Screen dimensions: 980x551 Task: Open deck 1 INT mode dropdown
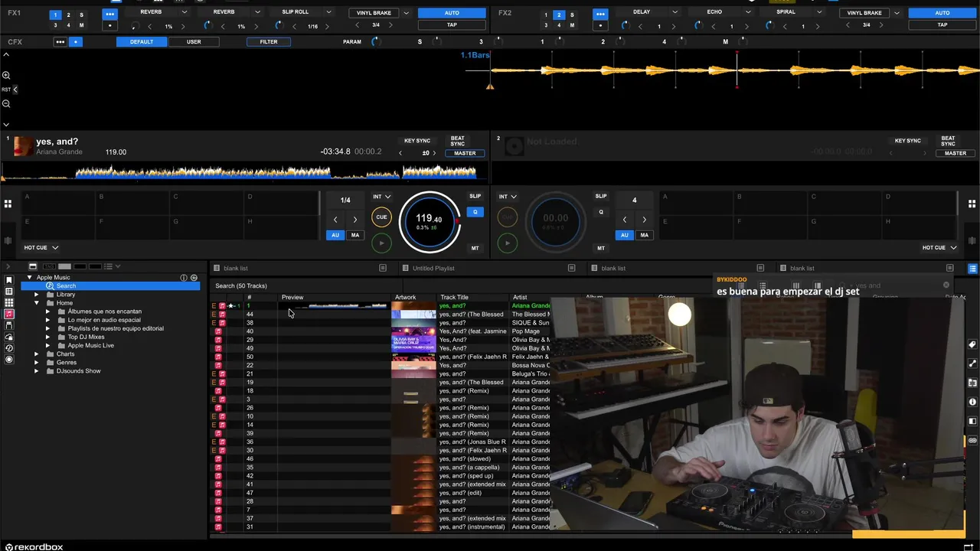tap(381, 197)
